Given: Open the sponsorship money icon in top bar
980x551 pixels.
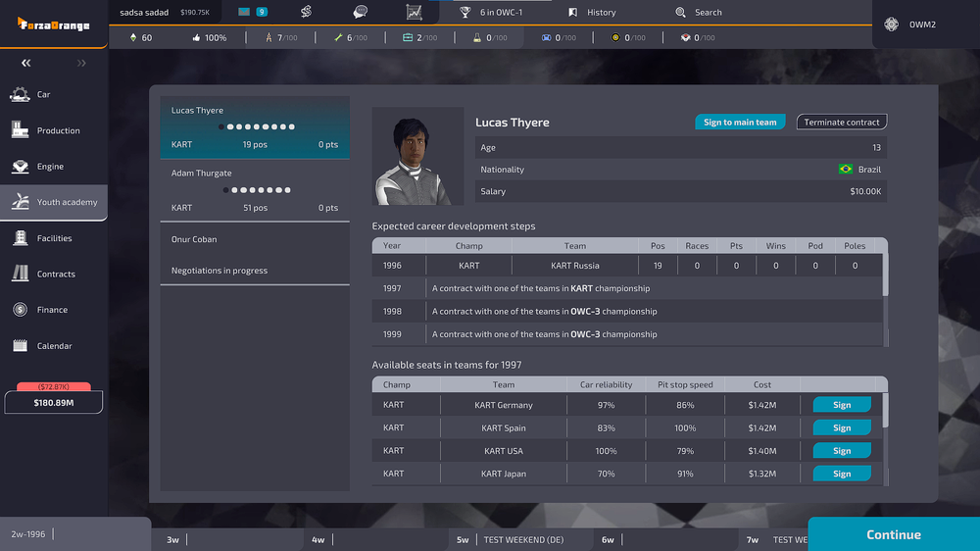Looking at the screenshot, I should pos(306,12).
